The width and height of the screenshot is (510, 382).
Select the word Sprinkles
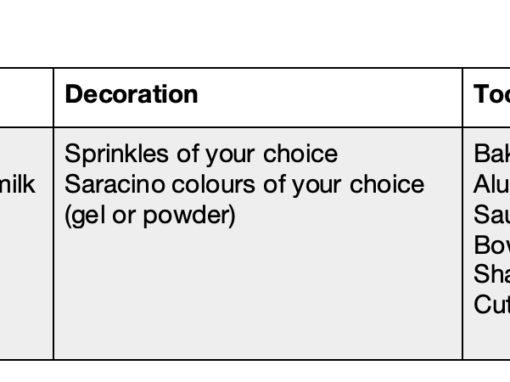(x=117, y=154)
